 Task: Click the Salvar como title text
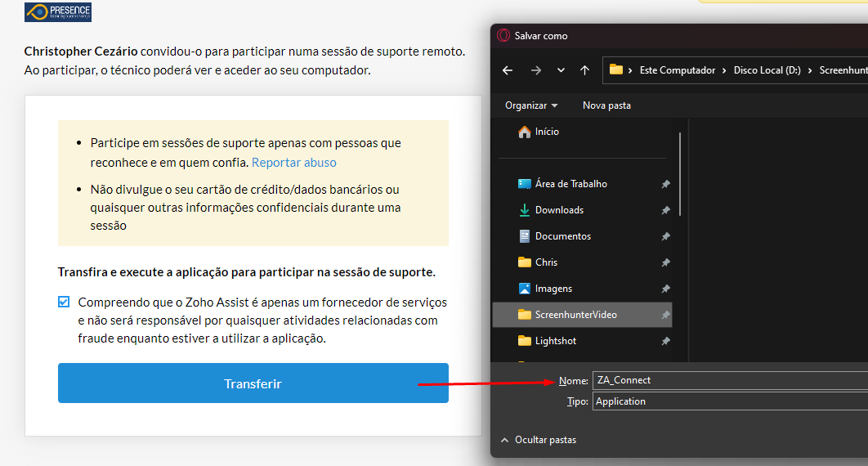coord(541,36)
